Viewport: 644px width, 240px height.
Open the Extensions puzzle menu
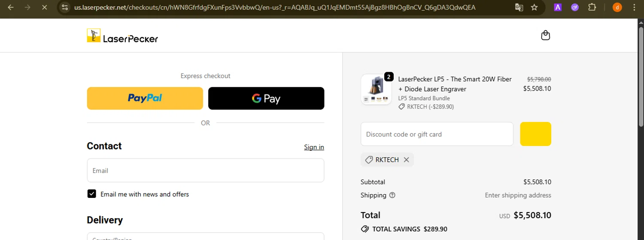point(592,7)
